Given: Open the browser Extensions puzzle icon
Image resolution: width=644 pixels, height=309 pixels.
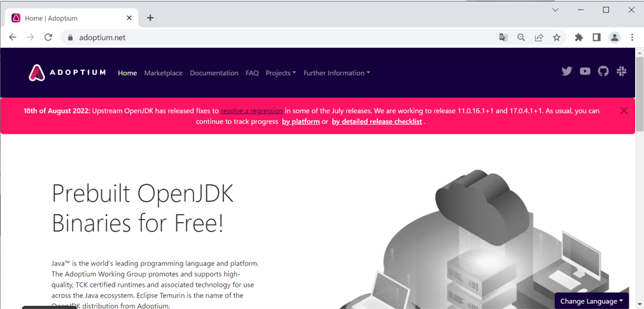Looking at the screenshot, I should (x=578, y=38).
